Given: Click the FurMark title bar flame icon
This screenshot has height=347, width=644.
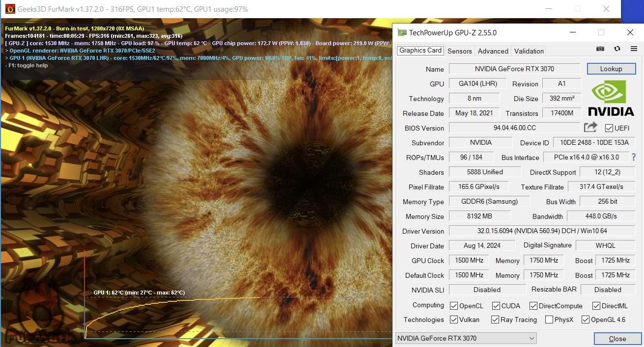Looking at the screenshot, I should coord(10,9).
